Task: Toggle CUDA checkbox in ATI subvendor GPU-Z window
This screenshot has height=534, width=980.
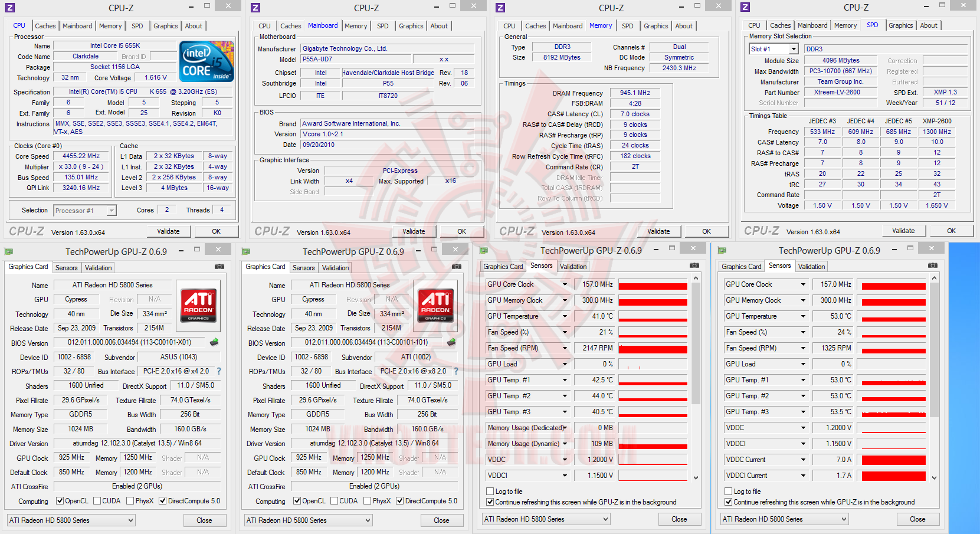Action: coord(335,501)
